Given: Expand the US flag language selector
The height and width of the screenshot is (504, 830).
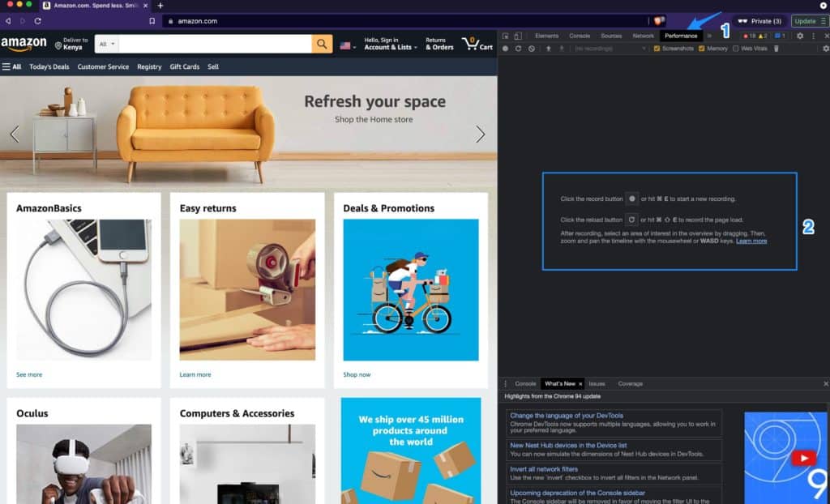Looking at the screenshot, I should click(348, 45).
